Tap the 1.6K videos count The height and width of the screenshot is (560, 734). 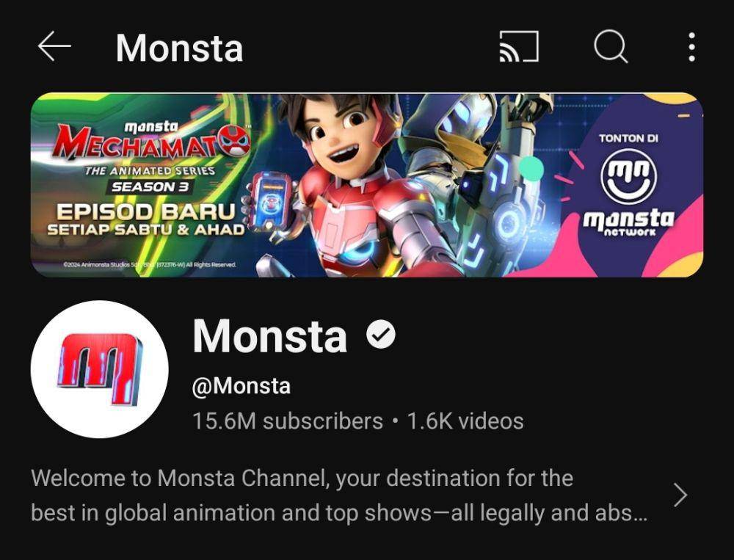(x=465, y=421)
